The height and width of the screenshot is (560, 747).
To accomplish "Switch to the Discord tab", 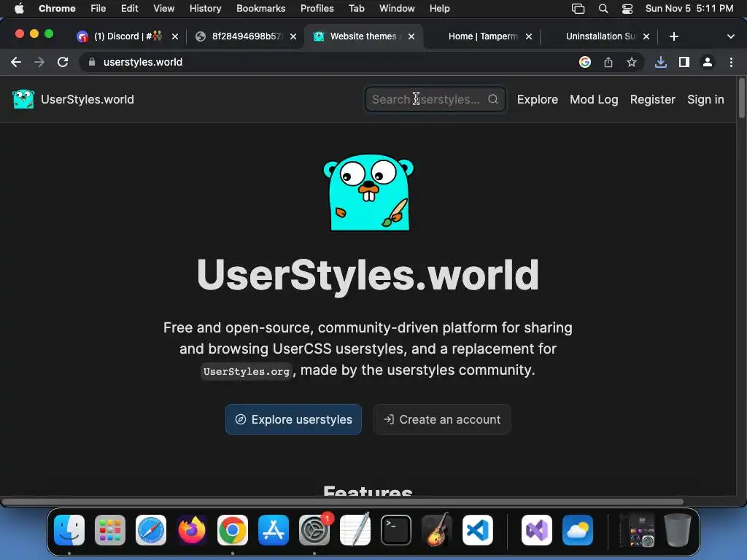I will pyautogui.click(x=126, y=36).
